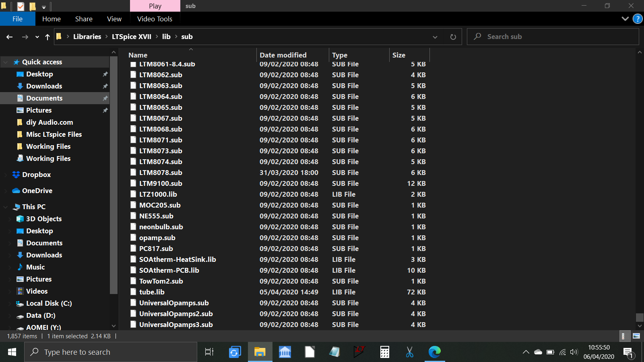Viewport: 644px width, 362px height.
Task: Open blue sync-arrows app on taskbar
Action: click(x=235, y=352)
